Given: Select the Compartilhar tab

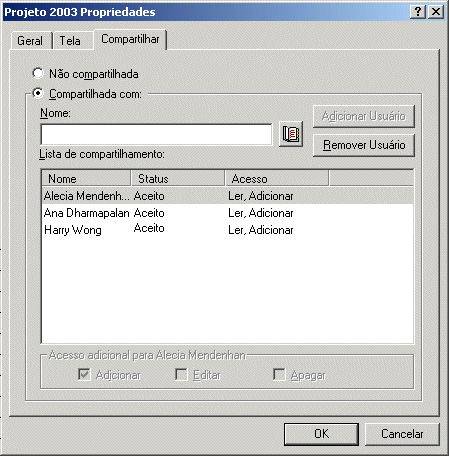Looking at the screenshot, I should coord(130,39).
